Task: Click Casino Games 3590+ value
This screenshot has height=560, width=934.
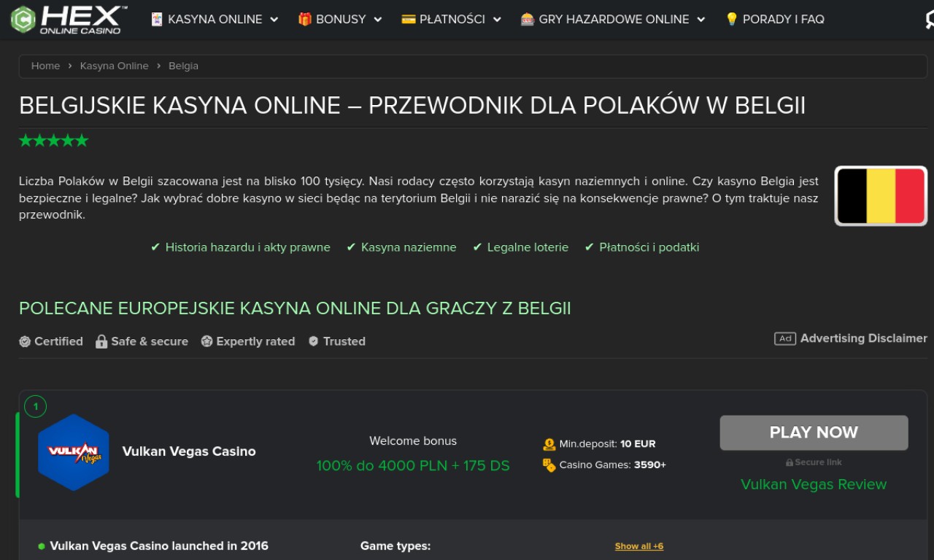Action: pos(650,465)
